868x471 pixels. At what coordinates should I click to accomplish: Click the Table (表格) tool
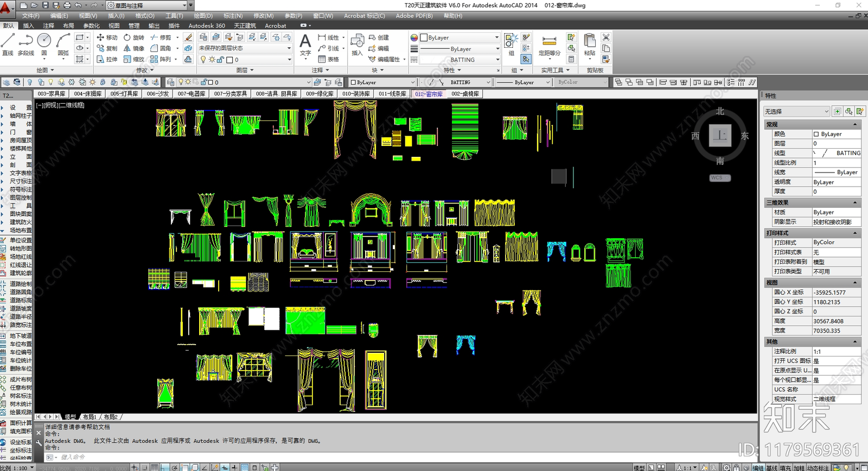point(328,59)
